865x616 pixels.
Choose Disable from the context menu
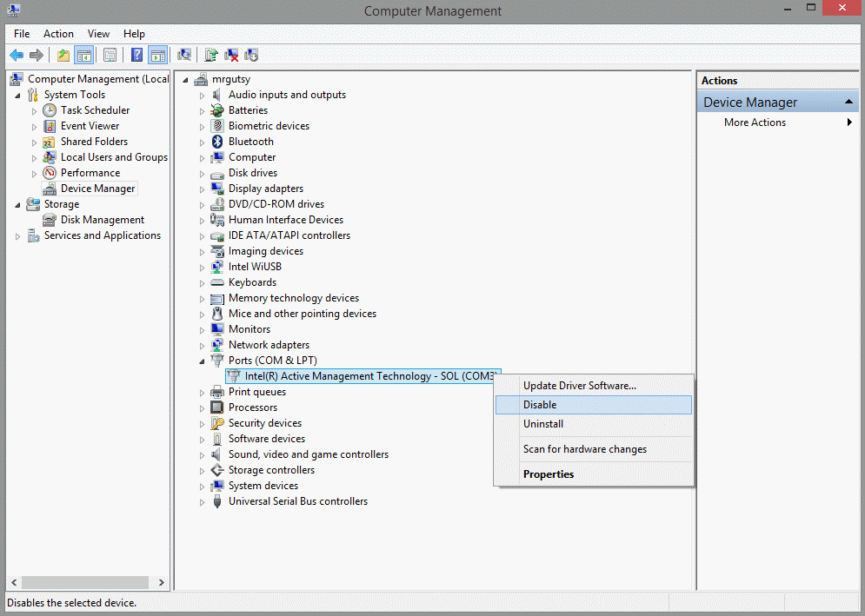(x=540, y=405)
